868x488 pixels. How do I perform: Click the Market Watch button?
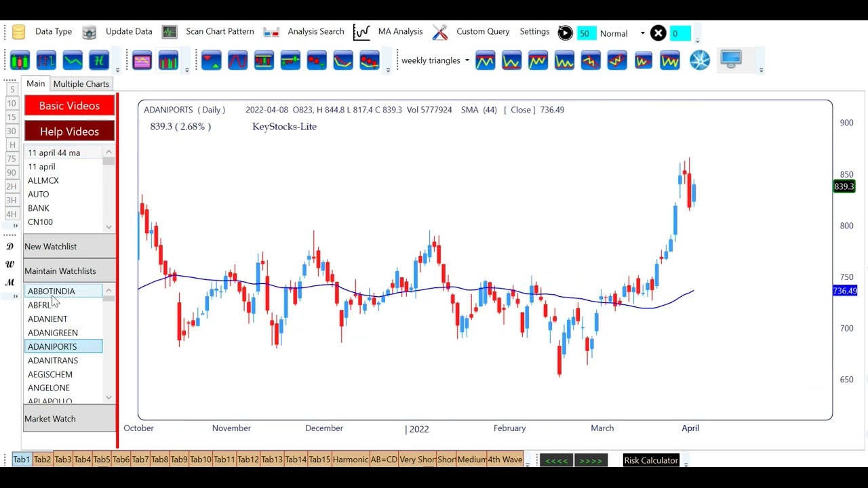[x=69, y=419]
